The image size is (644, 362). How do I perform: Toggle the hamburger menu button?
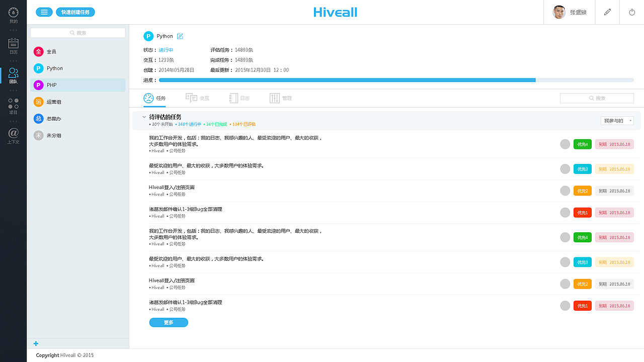point(44,12)
